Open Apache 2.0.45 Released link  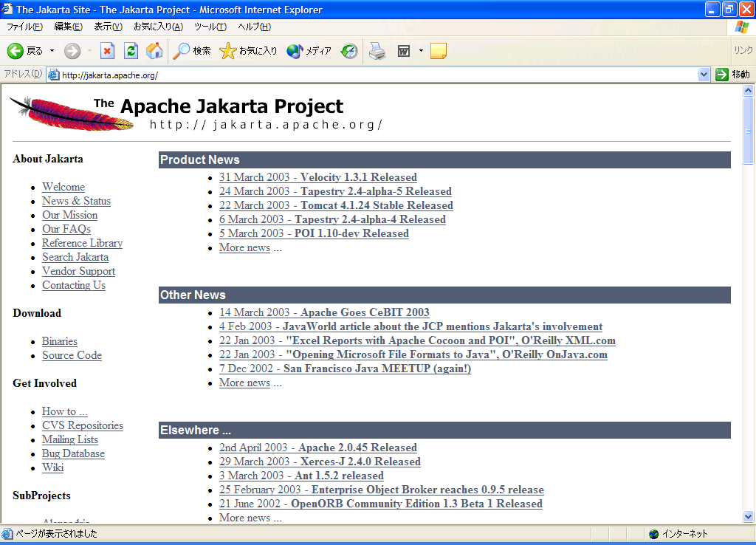318,447
